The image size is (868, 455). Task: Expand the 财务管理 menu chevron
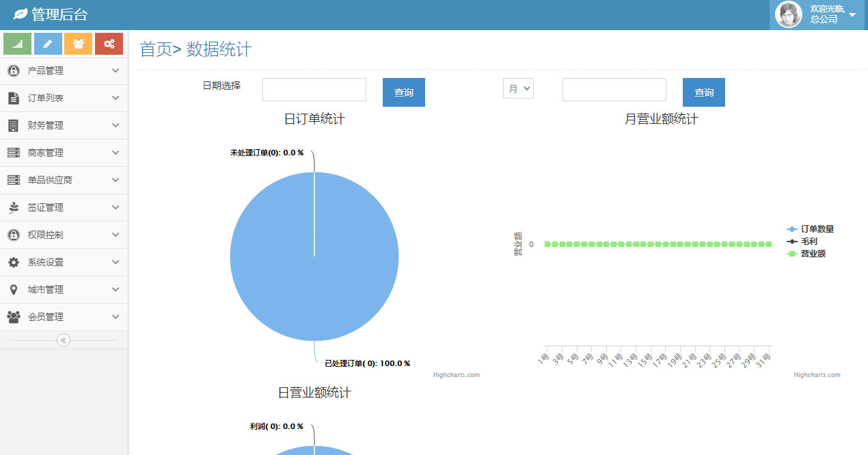pos(116,125)
